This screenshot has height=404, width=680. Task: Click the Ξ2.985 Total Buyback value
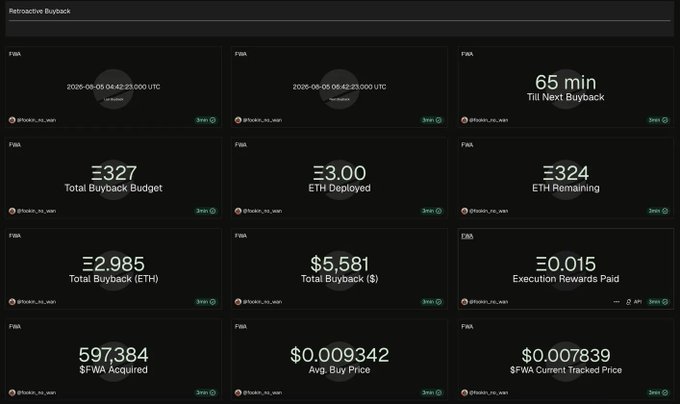[113, 264]
